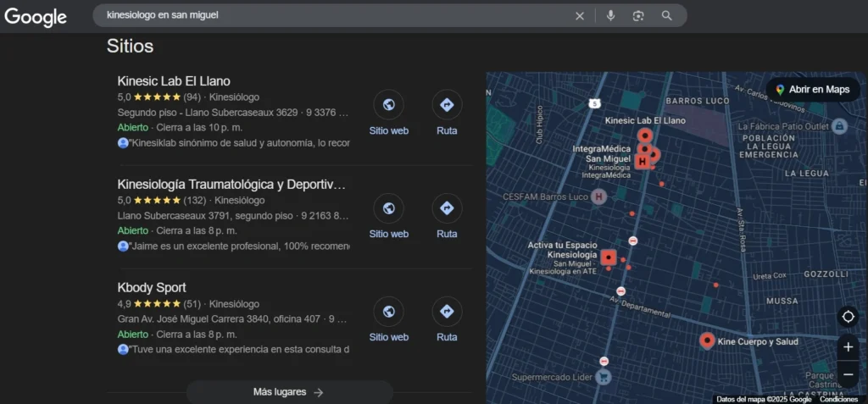Select Activa tu Espacio Kinesiología map marker
Screen dimensions: 868x404
pyautogui.click(x=609, y=257)
